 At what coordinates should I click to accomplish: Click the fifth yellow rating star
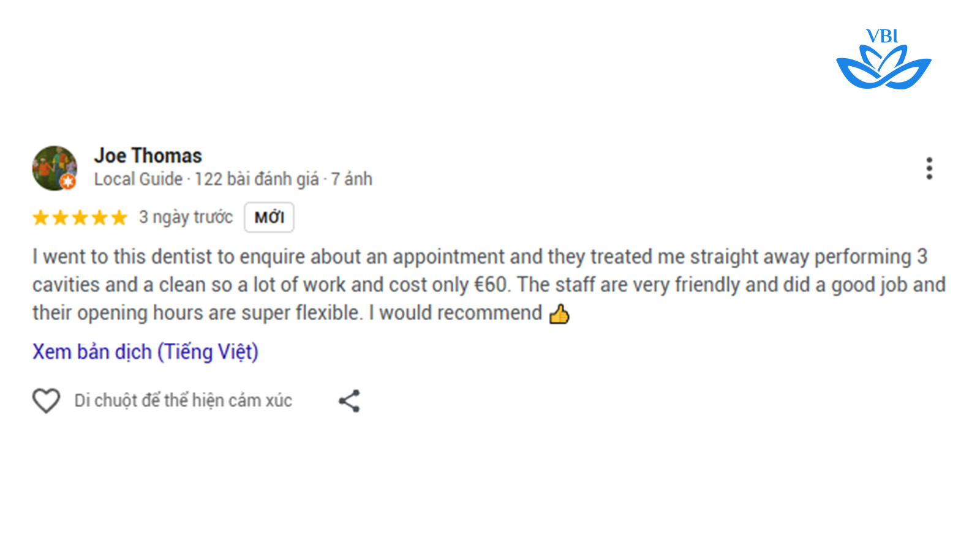119,217
